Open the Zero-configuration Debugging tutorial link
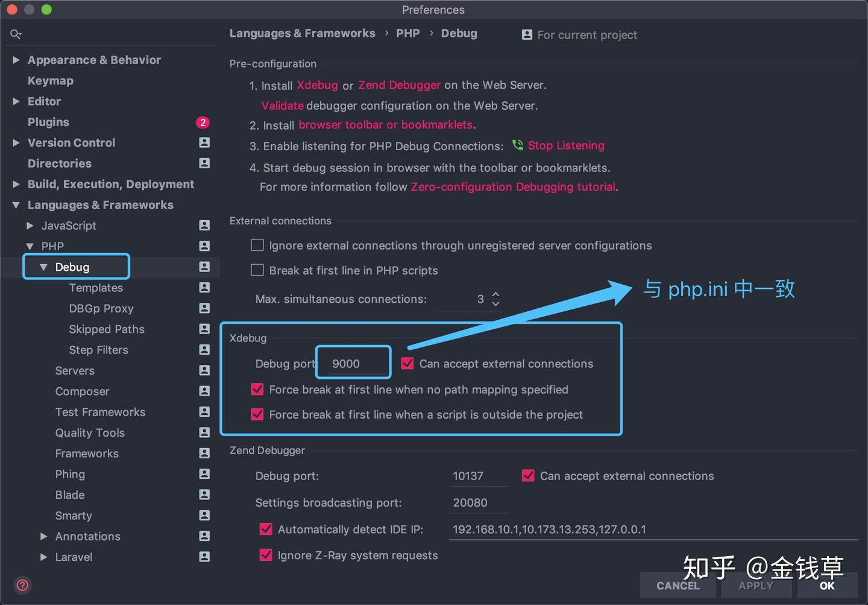This screenshot has width=868, height=605. pyautogui.click(x=512, y=187)
